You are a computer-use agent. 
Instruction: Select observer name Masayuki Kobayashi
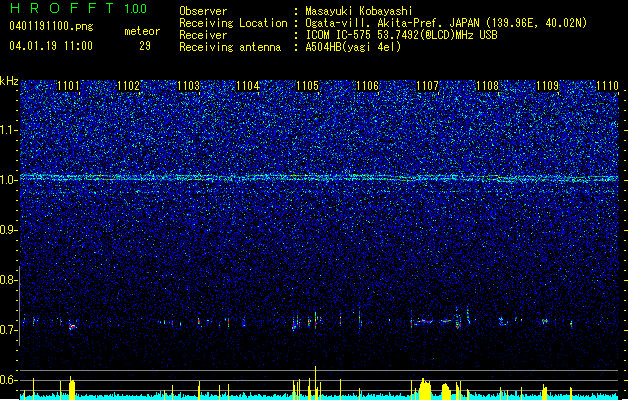[x=359, y=11]
